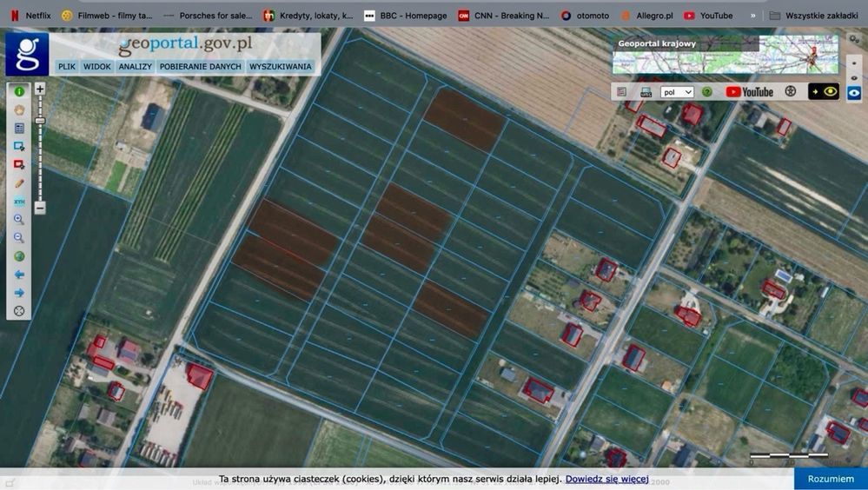The height and width of the screenshot is (490, 868).
Task: Go to next map view arrow
Action: tap(19, 293)
